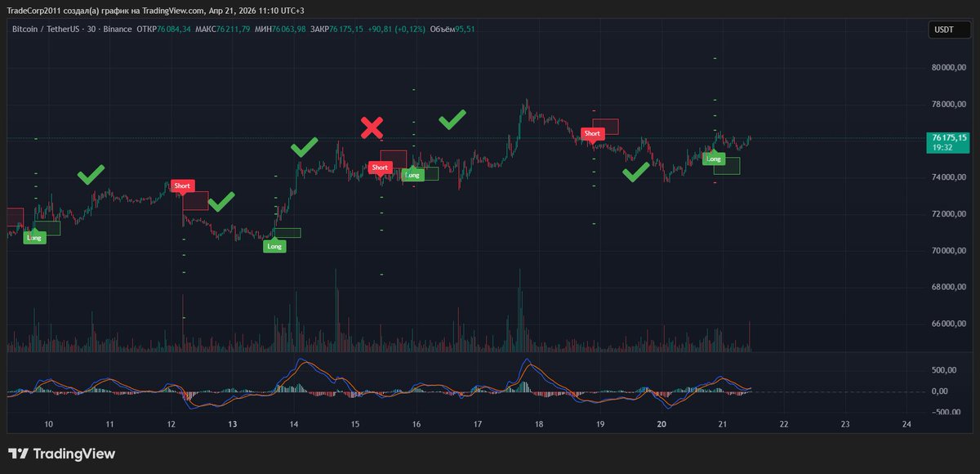980x474 pixels.
Task: Click date 23 on the time axis
Action: [x=845, y=425]
